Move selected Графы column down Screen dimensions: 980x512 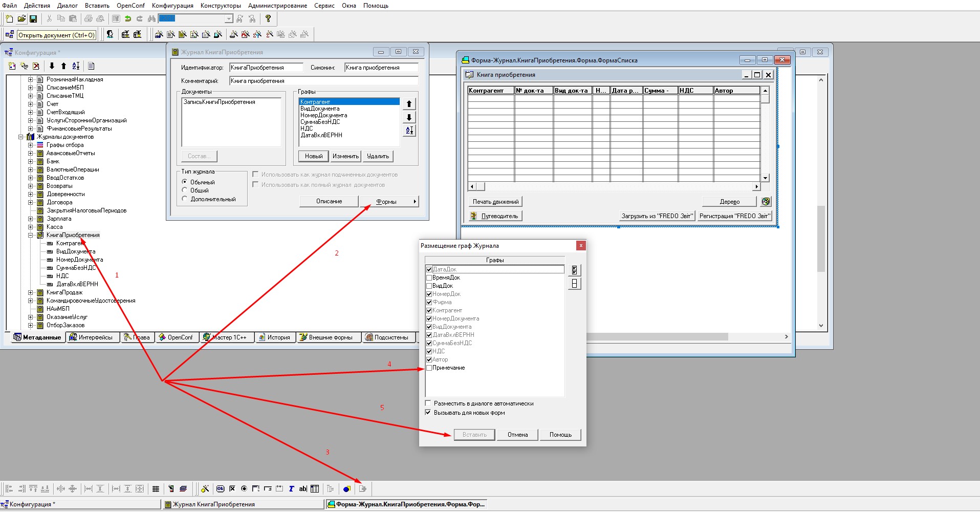(x=409, y=117)
